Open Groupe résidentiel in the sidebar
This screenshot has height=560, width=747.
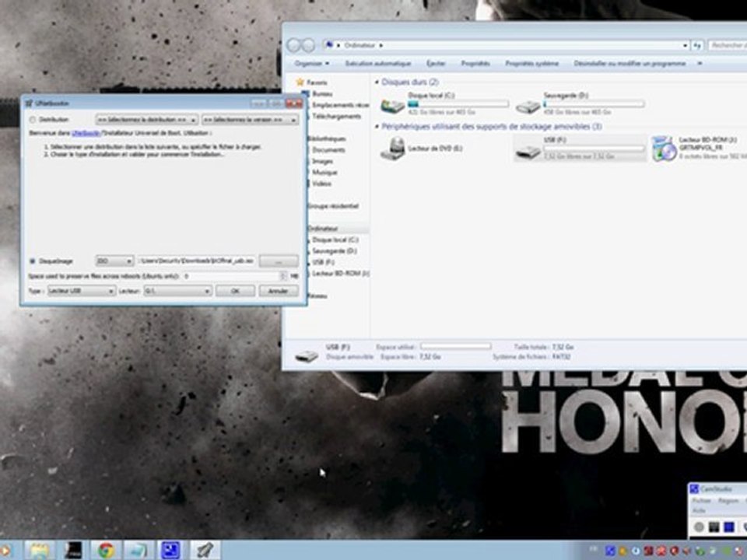[x=333, y=206]
